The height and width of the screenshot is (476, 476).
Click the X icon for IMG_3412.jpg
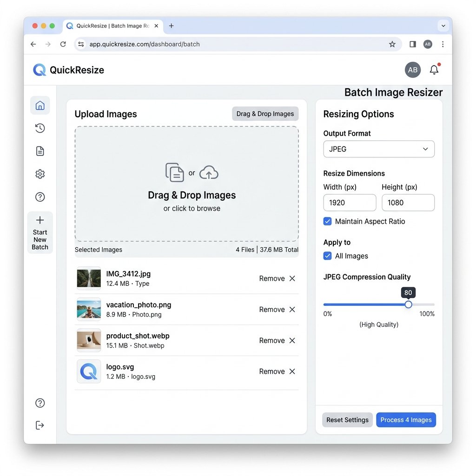292,278
